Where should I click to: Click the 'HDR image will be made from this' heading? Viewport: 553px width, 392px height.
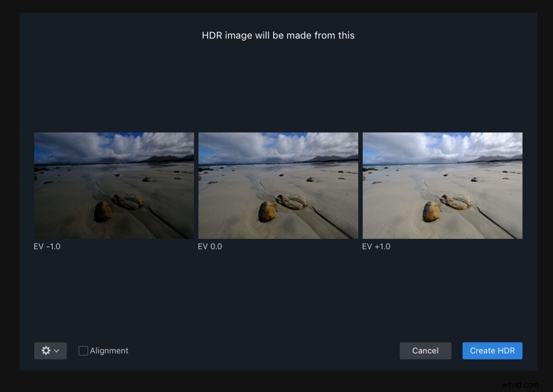click(x=278, y=36)
